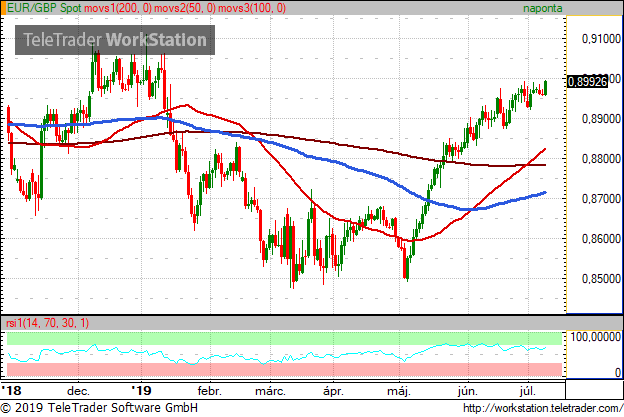The height and width of the screenshot is (417, 624).
Task: Click the dec. month label
Action: 78,391
